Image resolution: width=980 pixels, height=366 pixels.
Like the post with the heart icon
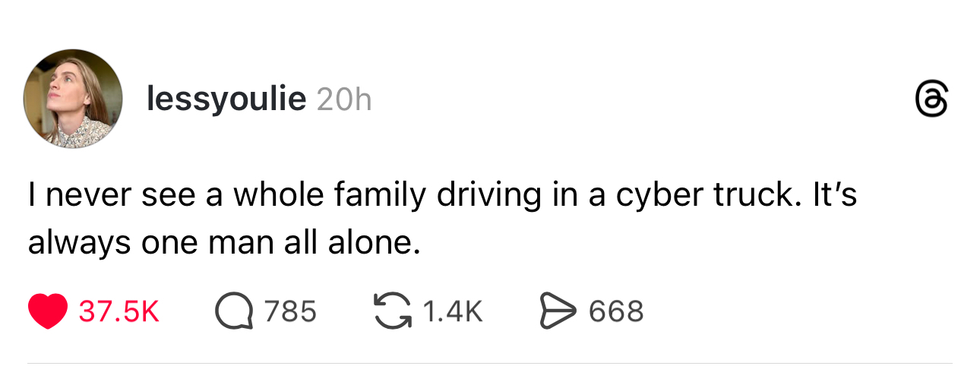point(47,312)
